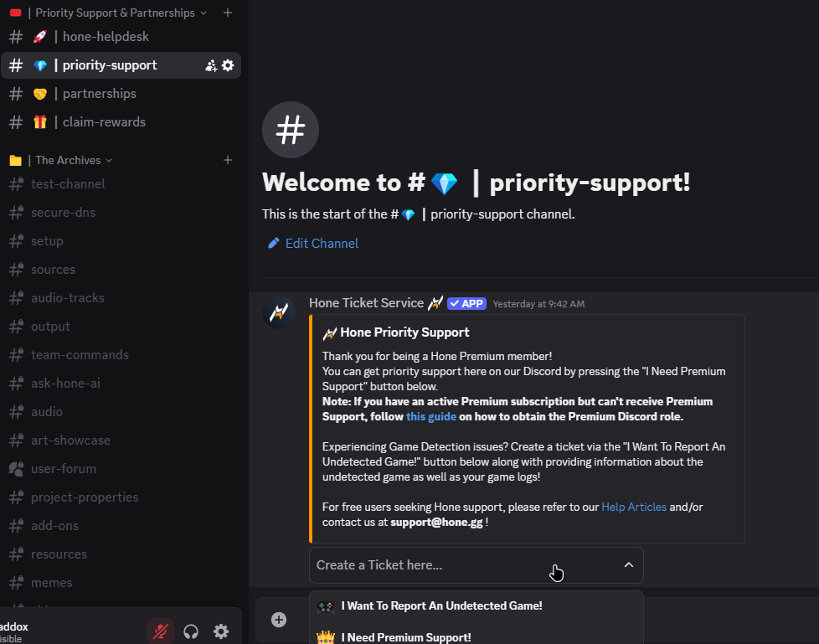Collapse The Archives category
The image size is (819, 644).
tap(68, 160)
